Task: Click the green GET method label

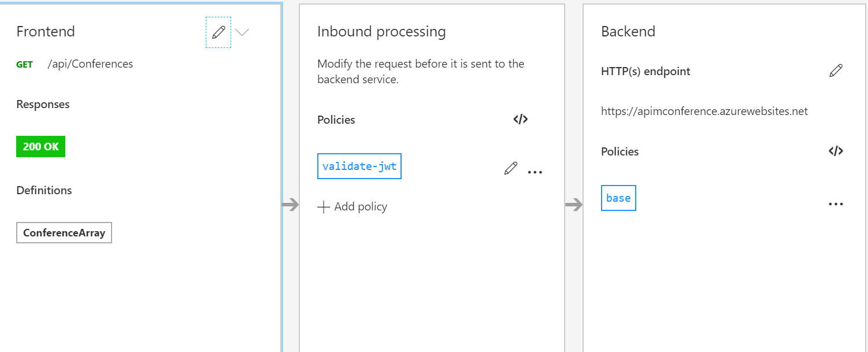Action: pyautogui.click(x=25, y=65)
